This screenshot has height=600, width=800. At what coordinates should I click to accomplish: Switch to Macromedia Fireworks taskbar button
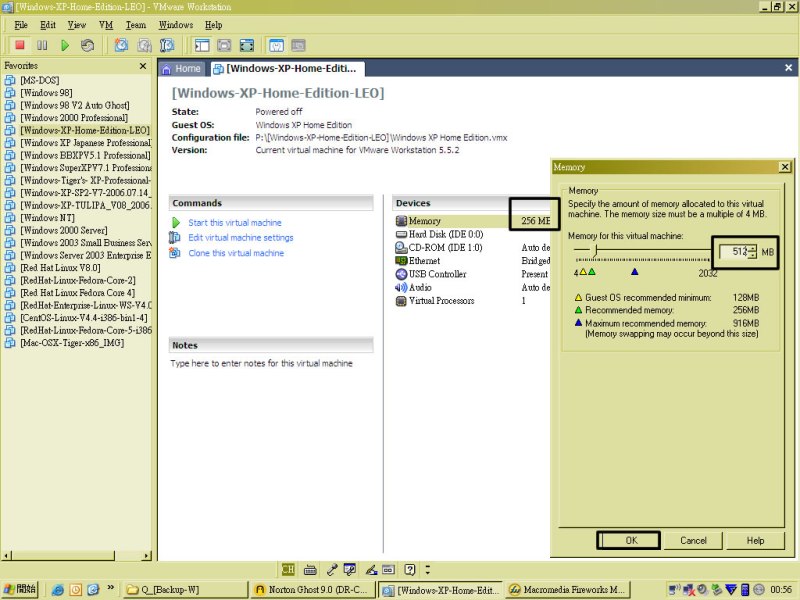coord(567,590)
